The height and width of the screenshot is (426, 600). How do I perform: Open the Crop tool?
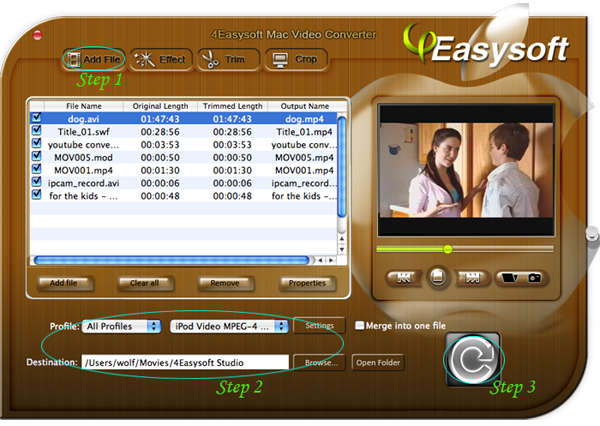[x=295, y=59]
